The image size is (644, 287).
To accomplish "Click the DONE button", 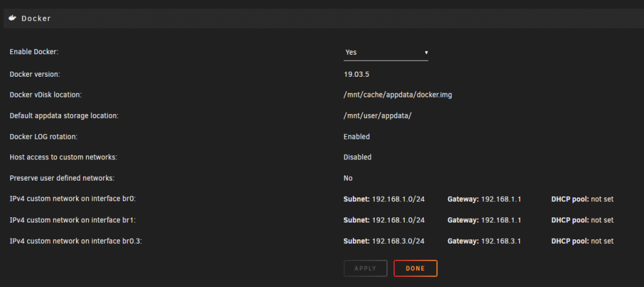I will click(x=415, y=268).
